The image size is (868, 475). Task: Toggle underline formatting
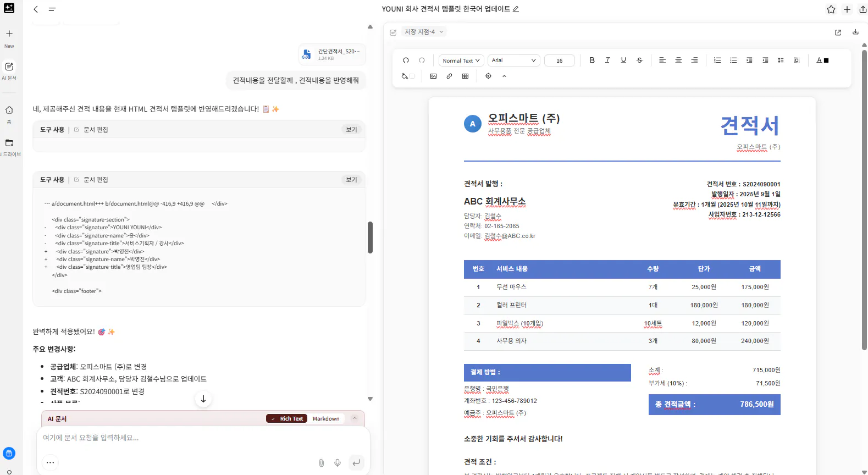coord(623,60)
